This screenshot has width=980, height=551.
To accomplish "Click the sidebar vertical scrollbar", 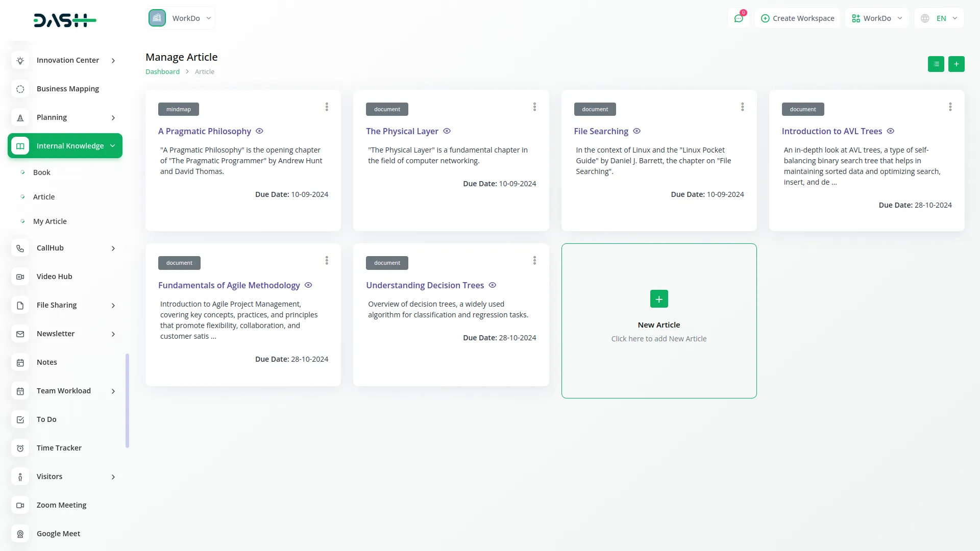I will 127,400.
